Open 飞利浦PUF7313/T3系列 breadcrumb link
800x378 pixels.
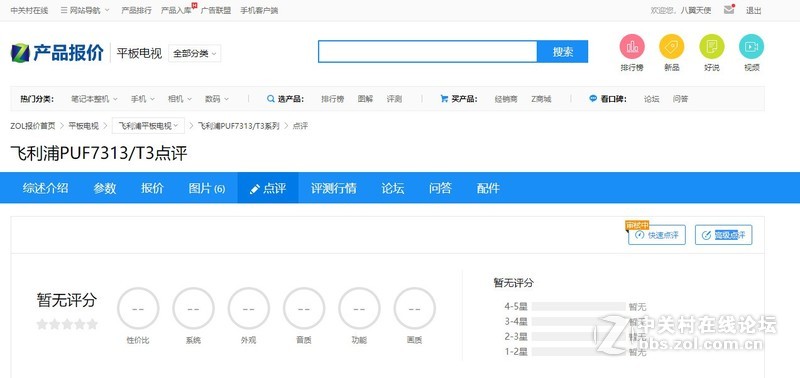pos(239,125)
